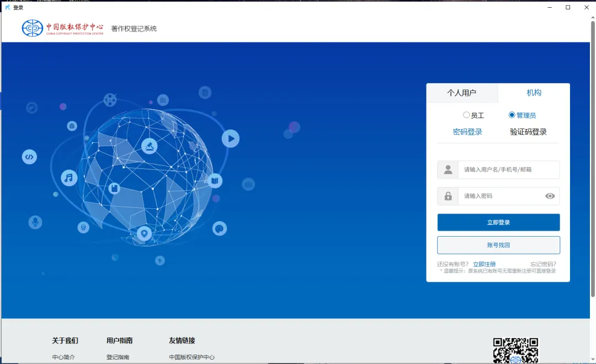
Task: Click the book icon on the globe's right edge
Action: point(215,180)
